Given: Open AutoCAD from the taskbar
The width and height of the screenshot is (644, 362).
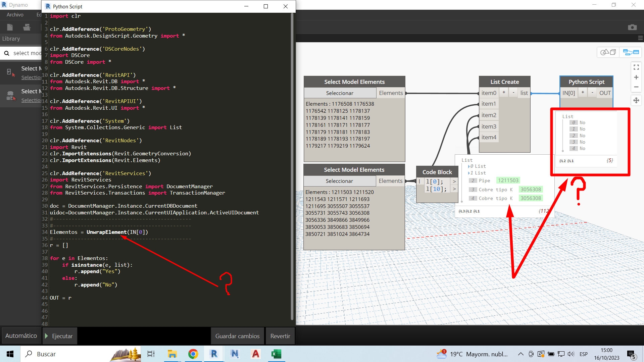Looking at the screenshot, I should (255, 354).
